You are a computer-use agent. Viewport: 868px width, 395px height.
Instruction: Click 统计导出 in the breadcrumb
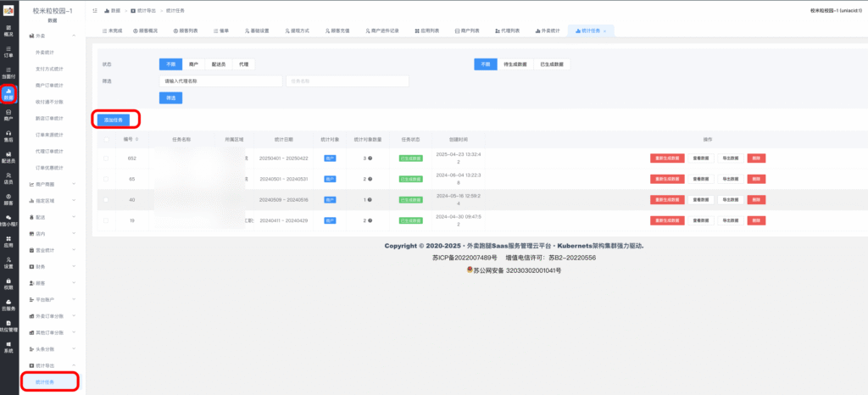click(143, 10)
